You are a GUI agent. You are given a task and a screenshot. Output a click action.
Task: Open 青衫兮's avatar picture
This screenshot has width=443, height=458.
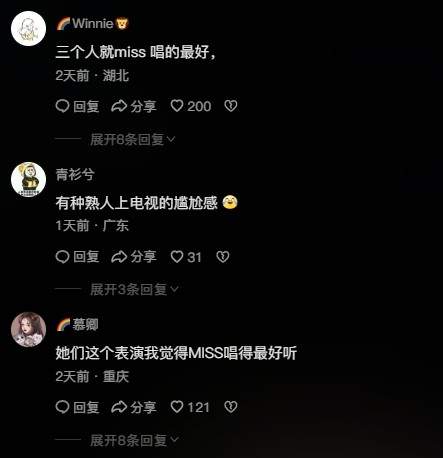pos(28,179)
